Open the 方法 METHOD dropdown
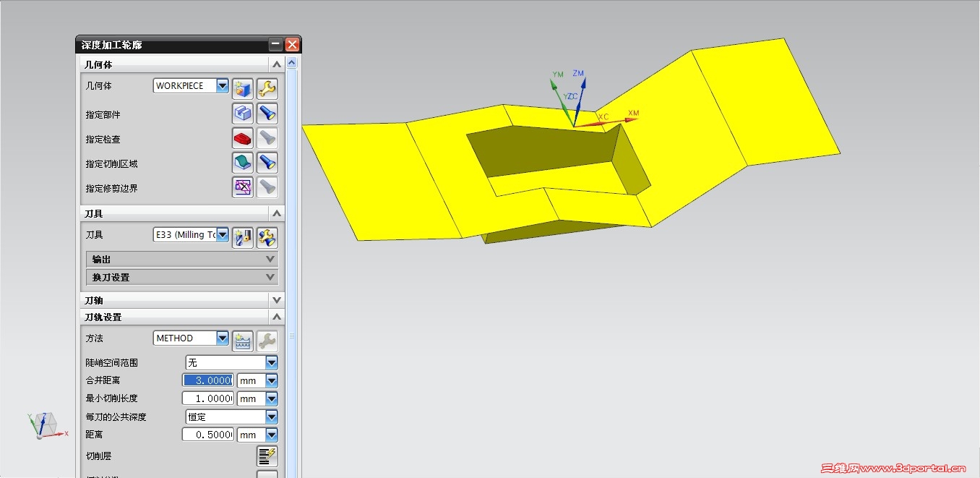Image resolution: width=980 pixels, height=478 pixels. coord(223,338)
